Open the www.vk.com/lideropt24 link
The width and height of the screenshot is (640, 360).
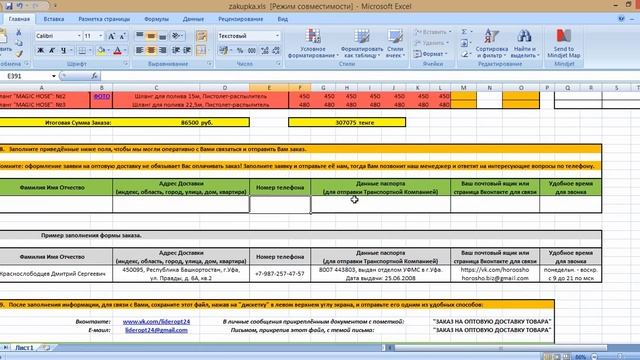pyautogui.click(x=156, y=322)
